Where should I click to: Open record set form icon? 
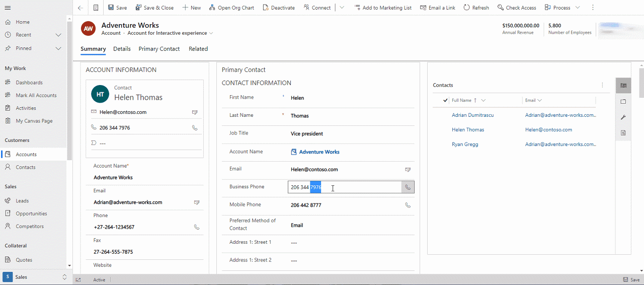pos(96,8)
